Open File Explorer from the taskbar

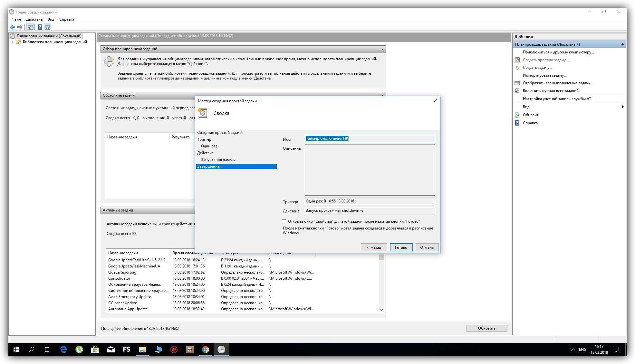[142, 350]
